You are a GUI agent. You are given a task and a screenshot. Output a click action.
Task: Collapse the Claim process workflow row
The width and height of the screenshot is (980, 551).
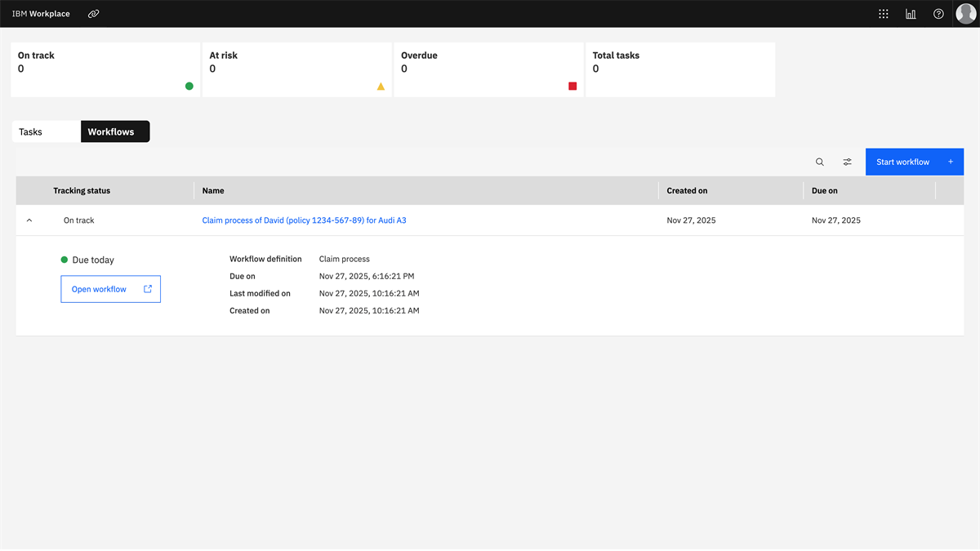tap(29, 220)
